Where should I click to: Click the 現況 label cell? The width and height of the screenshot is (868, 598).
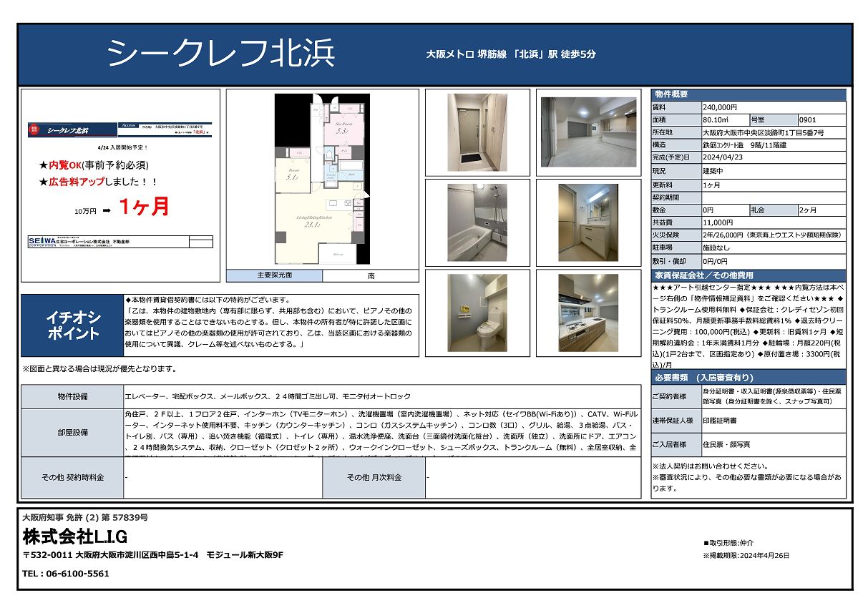[676, 172]
